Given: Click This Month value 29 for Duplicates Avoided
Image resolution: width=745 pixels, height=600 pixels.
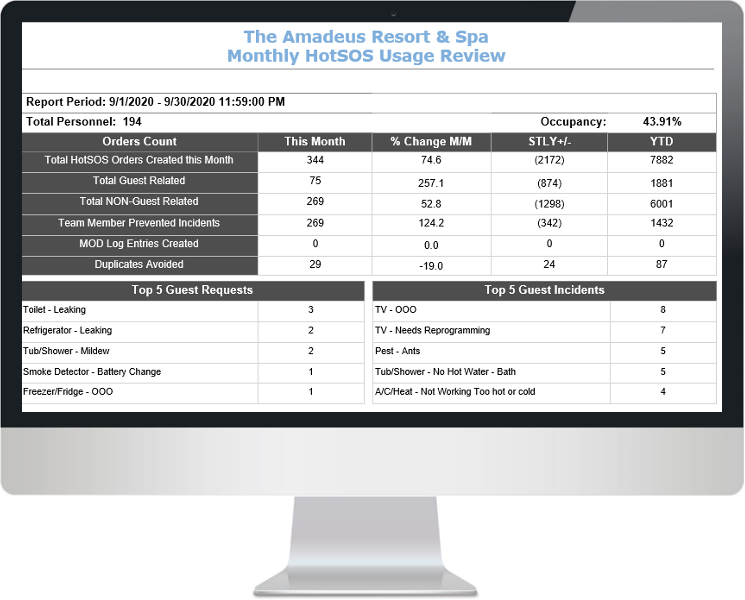Looking at the screenshot, I should point(315,265).
